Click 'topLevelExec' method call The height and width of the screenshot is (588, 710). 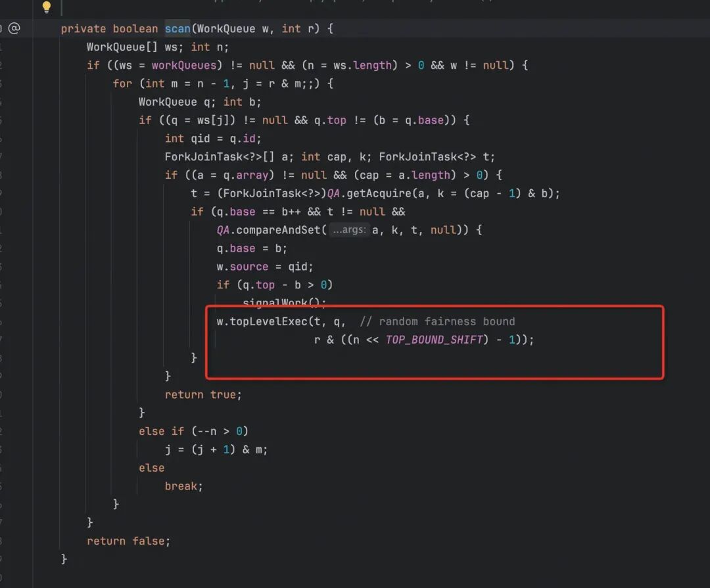pyautogui.click(x=268, y=321)
